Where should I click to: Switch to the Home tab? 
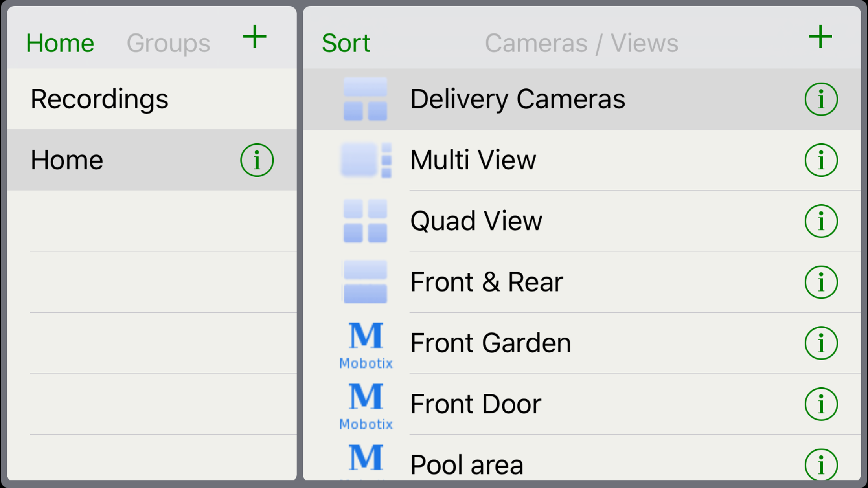click(60, 43)
